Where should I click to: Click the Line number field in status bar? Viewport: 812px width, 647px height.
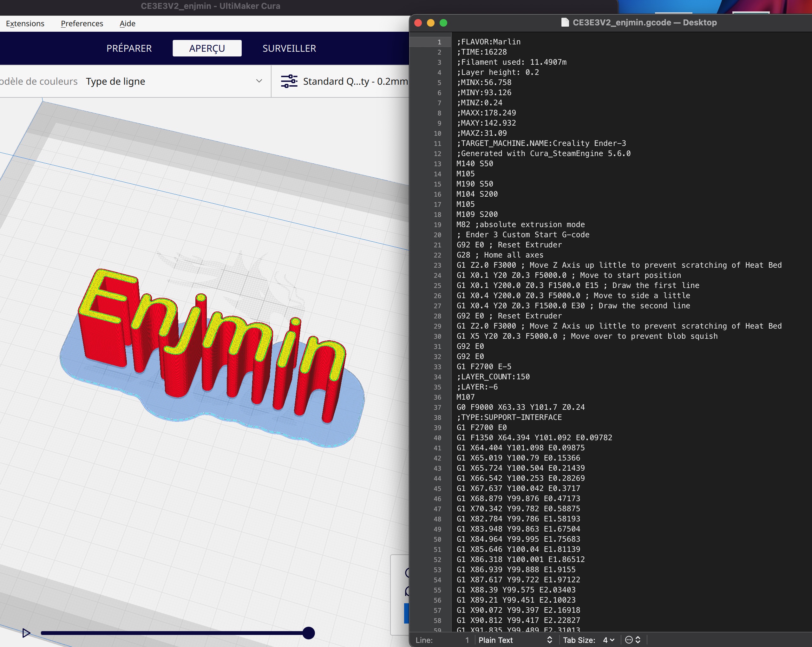[442, 640]
